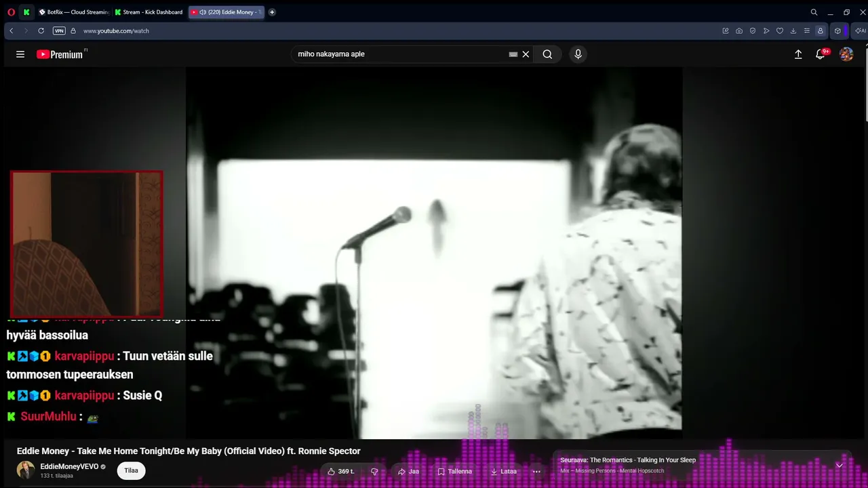868x488 pixels.
Task: Open the AI assistant button
Action: (861, 30)
